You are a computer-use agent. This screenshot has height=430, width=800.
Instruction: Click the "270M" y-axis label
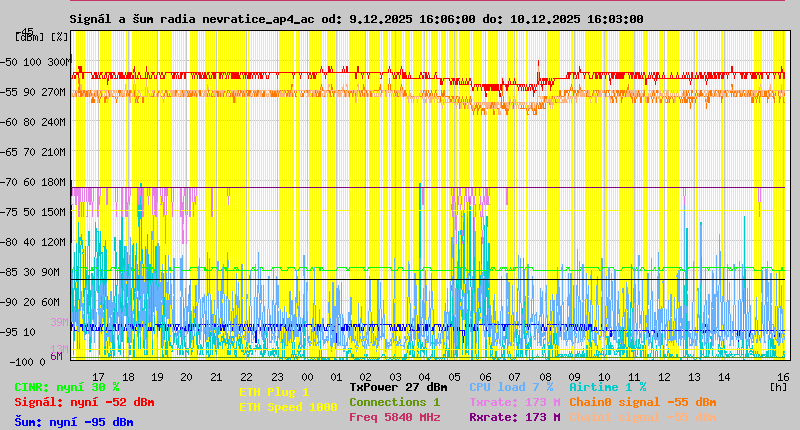click(x=56, y=92)
